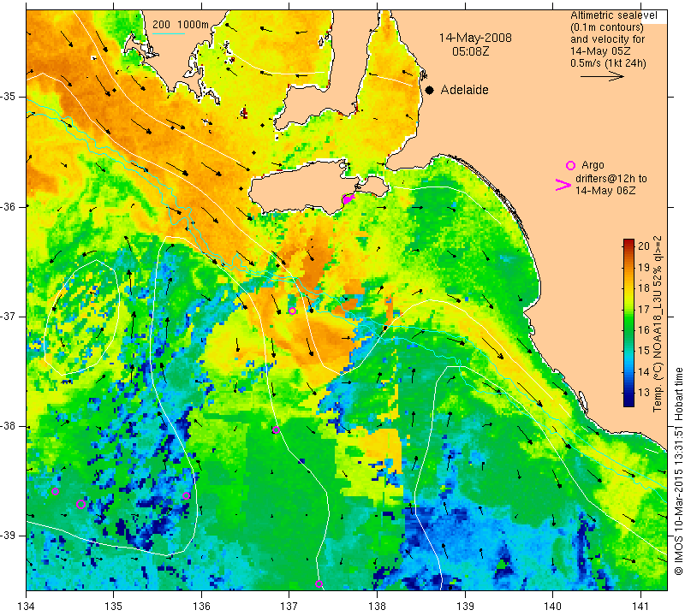Click the colorbar value 16
This screenshot has height=616, width=685.
click(x=644, y=329)
